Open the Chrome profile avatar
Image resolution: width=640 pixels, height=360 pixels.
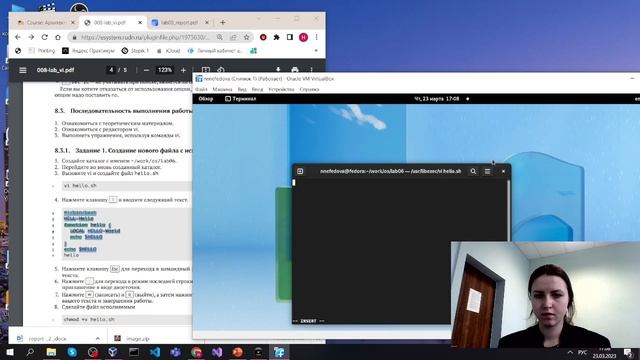pos(303,37)
